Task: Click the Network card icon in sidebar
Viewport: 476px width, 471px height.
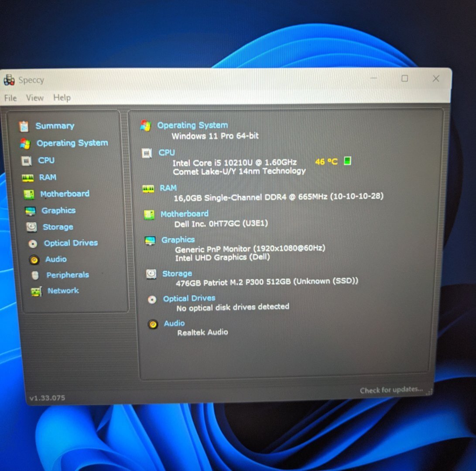Action: click(36, 291)
